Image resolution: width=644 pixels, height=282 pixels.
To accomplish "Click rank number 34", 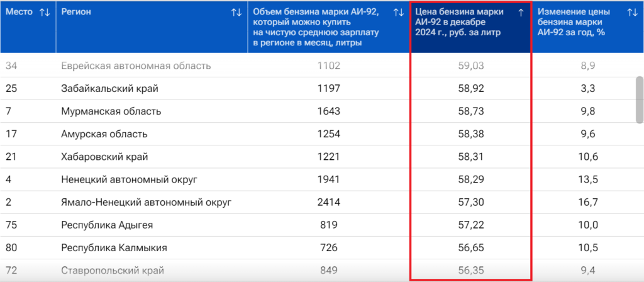I will 11,65.
